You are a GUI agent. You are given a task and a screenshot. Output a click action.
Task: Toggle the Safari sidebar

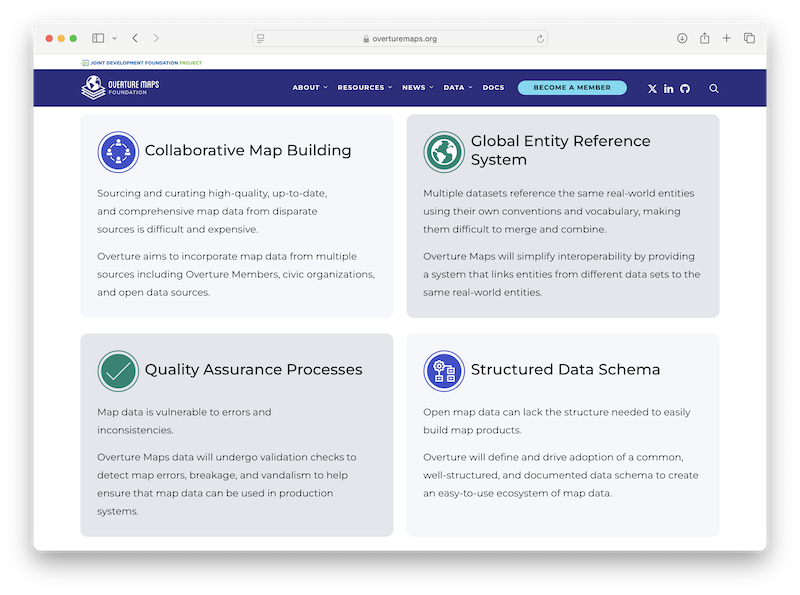pyautogui.click(x=98, y=38)
